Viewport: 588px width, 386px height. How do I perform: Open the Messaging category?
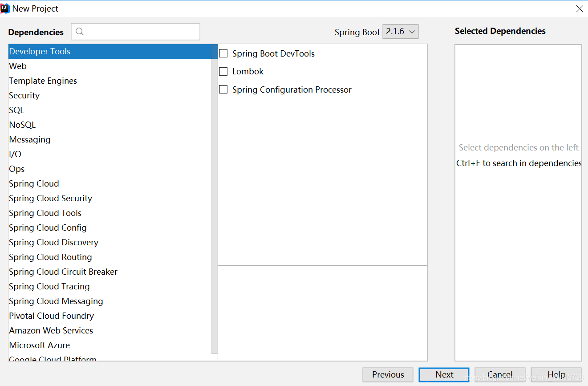click(x=110, y=139)
